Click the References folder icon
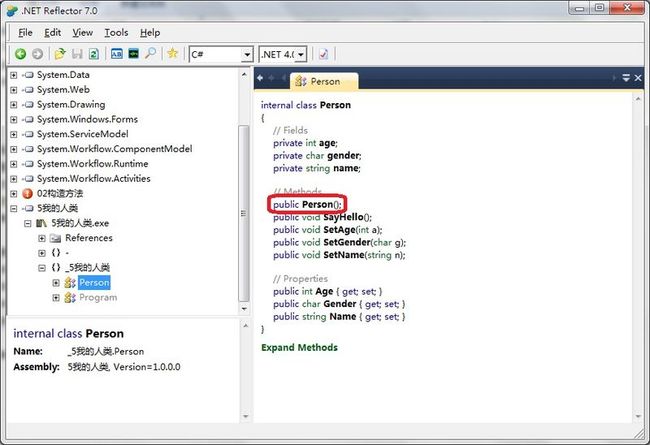The width and height of the screenshot is (650, 445). click(55, 238)
